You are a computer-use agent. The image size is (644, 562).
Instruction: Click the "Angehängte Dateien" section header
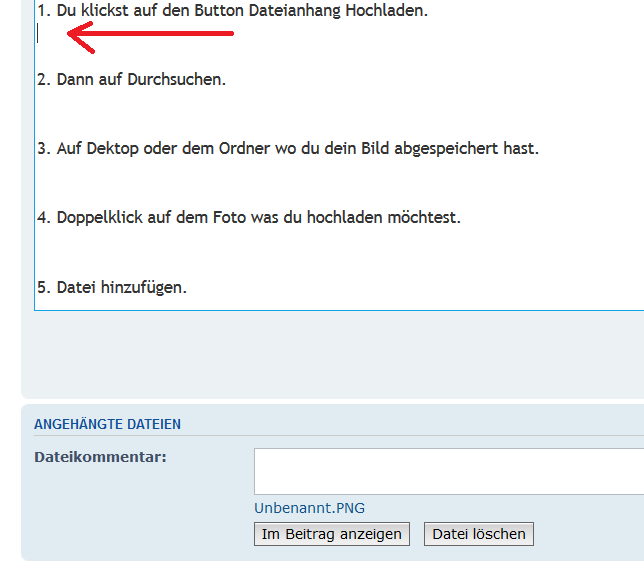pyautogui.click(x=108, y=424)
